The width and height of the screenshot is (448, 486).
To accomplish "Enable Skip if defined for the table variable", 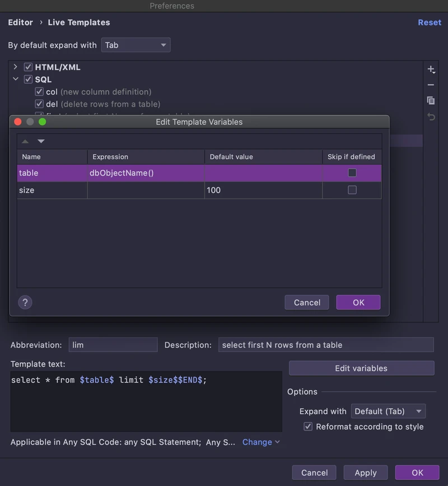I will pos(352,173).
